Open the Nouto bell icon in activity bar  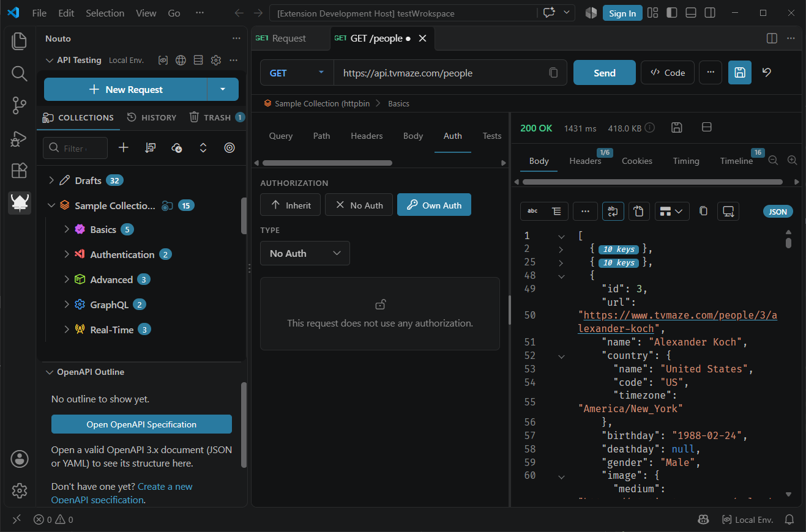point(20,202)
